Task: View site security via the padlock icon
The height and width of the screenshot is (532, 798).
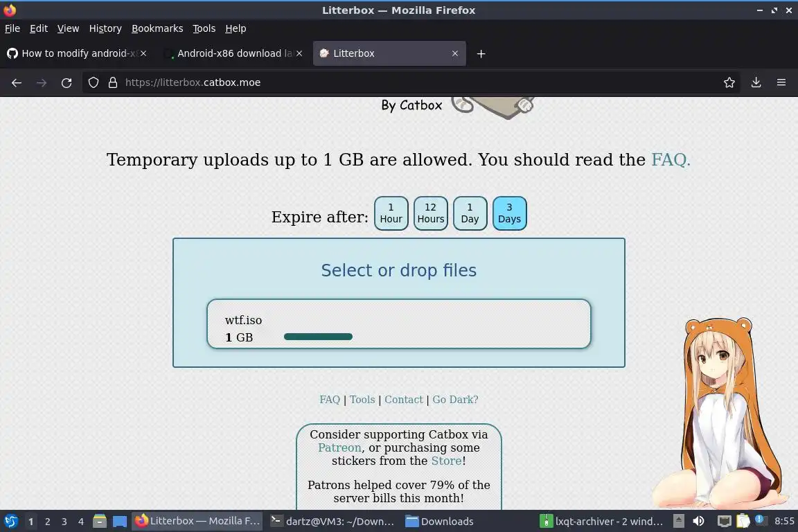Action: [113, 82]
